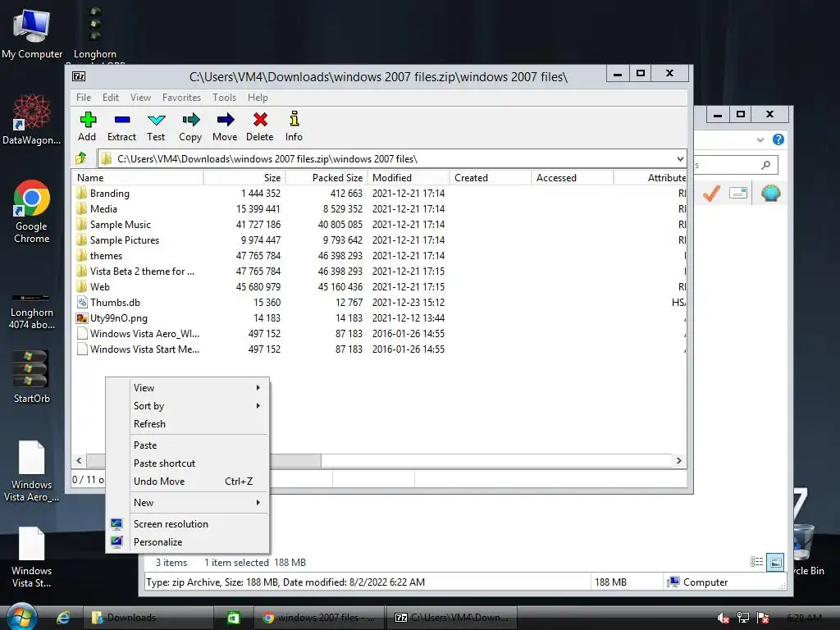Click the search box in Downloads window

coord(736,165)
